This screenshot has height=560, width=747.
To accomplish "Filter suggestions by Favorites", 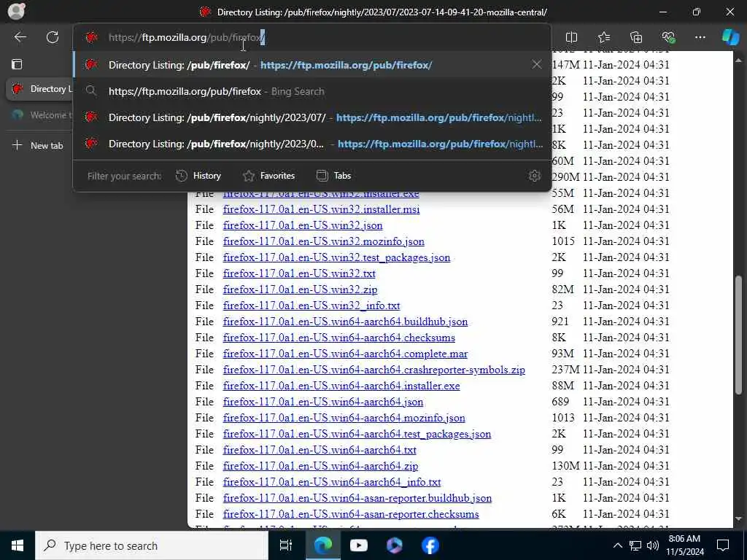I will tap(268, 176).
